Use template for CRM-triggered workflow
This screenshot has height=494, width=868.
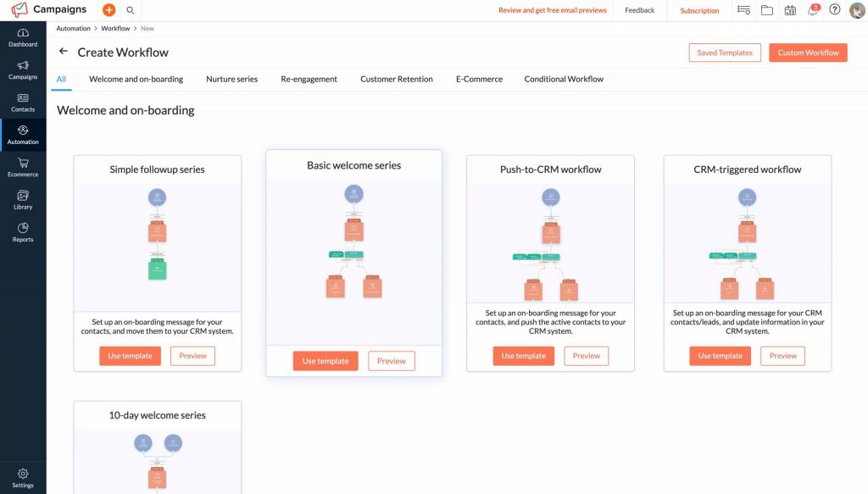click(x=721, y=356)
